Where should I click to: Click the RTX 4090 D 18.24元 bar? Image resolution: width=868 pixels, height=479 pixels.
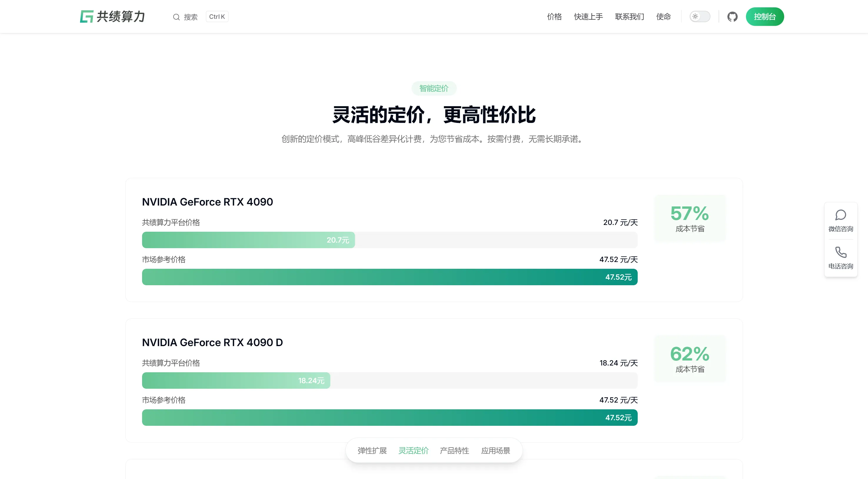point(236,380)
